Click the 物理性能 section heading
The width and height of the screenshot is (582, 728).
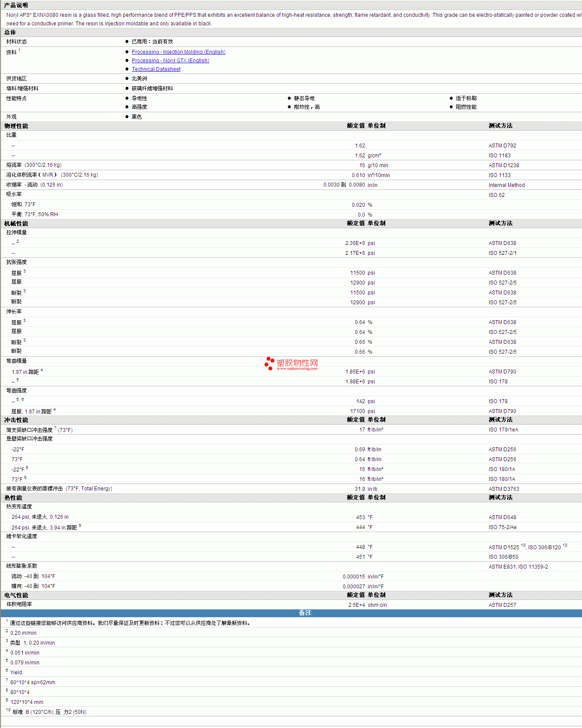(16, 126)
